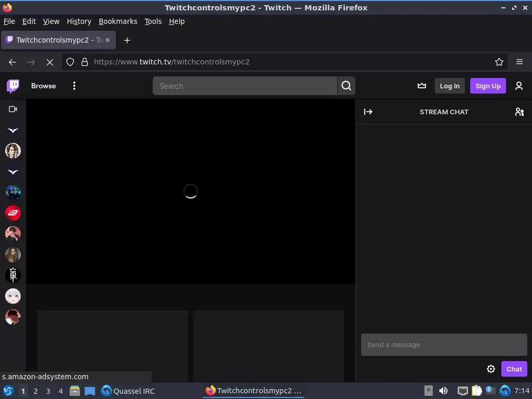The image size is (532, 399).
Task: Open the white-haired anime avatar channel
Action: pos(13,296)
